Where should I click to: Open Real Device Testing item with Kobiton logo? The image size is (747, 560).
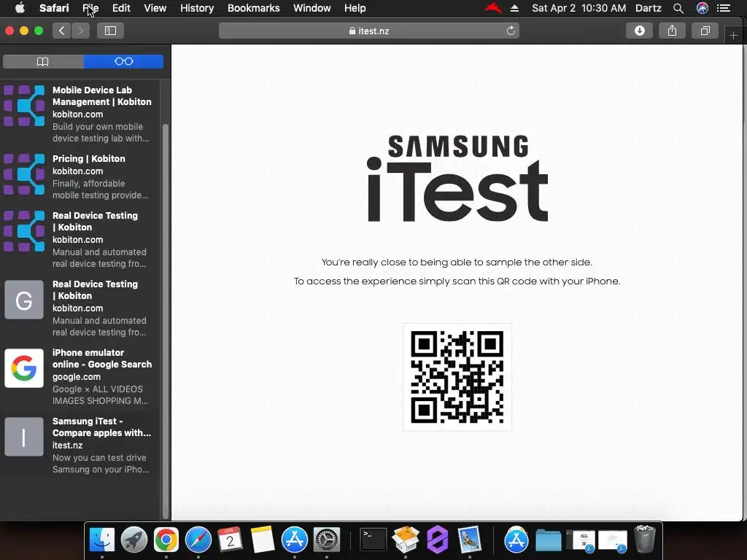coord(79,239)
